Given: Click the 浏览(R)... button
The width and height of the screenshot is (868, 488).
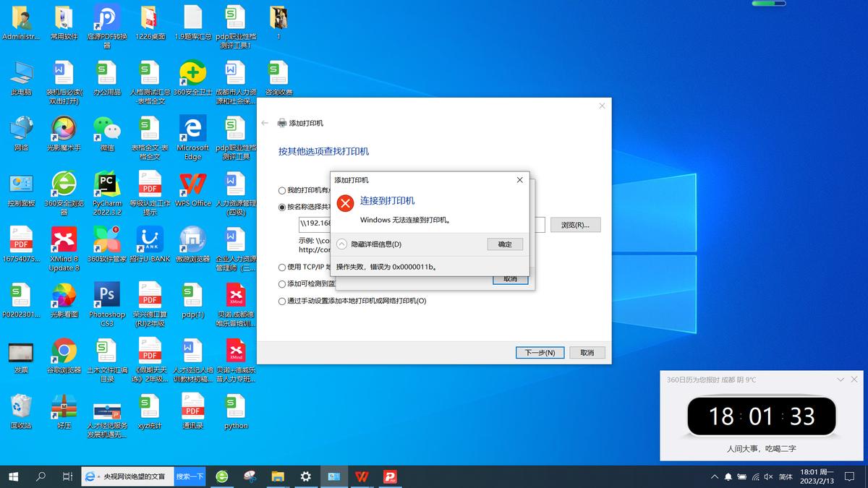Looking at the screenshot, I should (575, 225).
